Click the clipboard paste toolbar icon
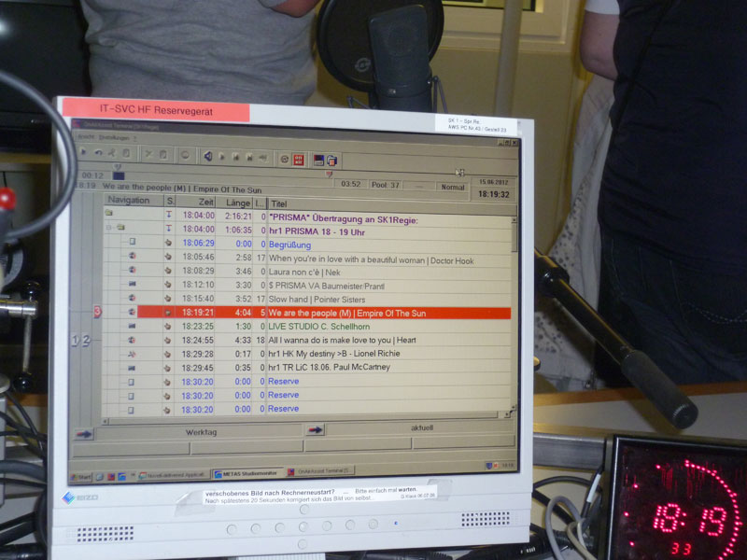The image size is (747, 560). (x=162, y=155)
